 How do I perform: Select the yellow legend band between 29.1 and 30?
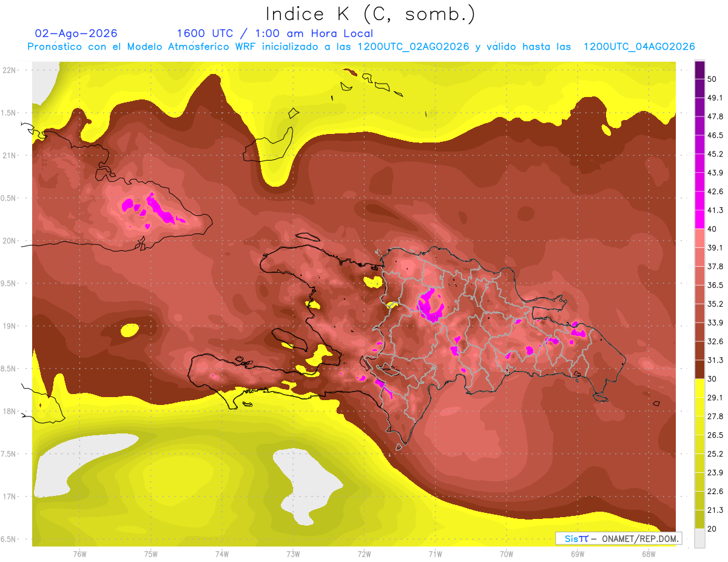[x=699, y=388]
